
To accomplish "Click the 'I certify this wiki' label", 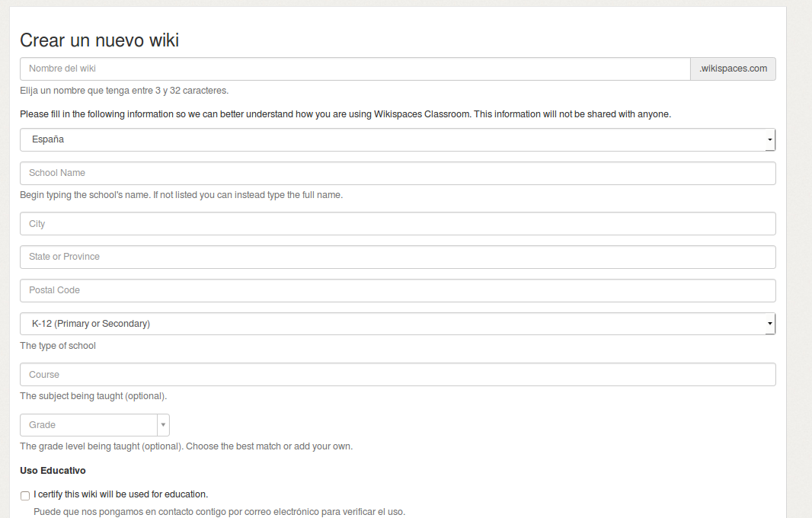I will click(x=120, y=494).
